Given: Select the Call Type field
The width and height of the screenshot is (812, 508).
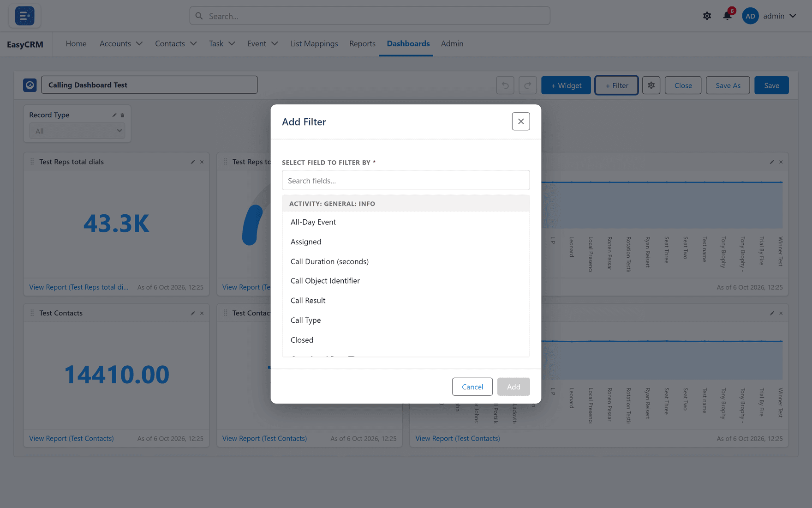Looking at the screenshot, I should [406, 320].
